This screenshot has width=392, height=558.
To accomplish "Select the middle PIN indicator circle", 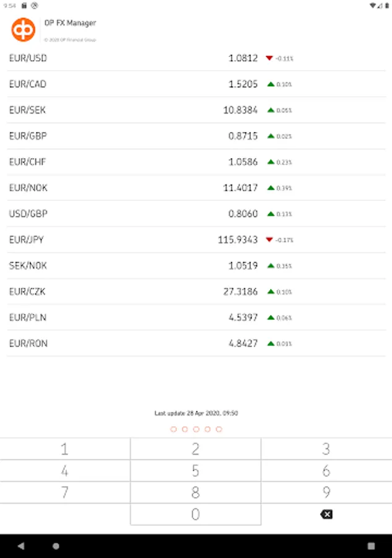I will point(196,429).
